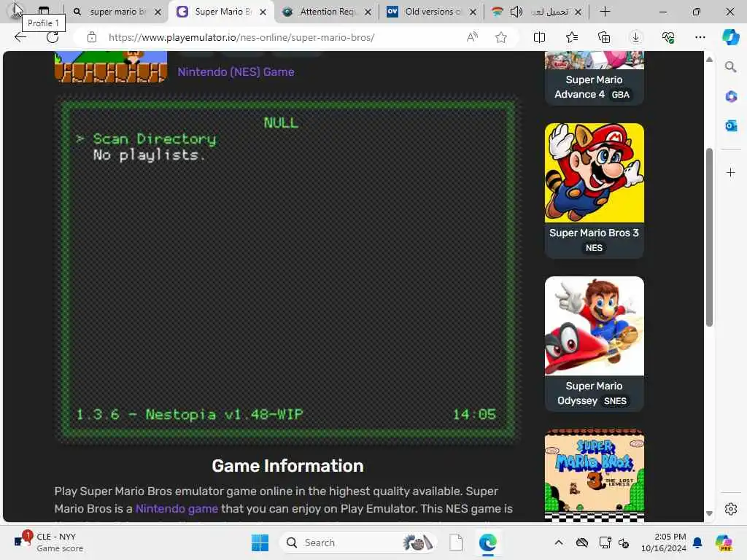Launch Copilot from the toolbar corner
Viewport: 747px width, 560px height.
(730, 37)
